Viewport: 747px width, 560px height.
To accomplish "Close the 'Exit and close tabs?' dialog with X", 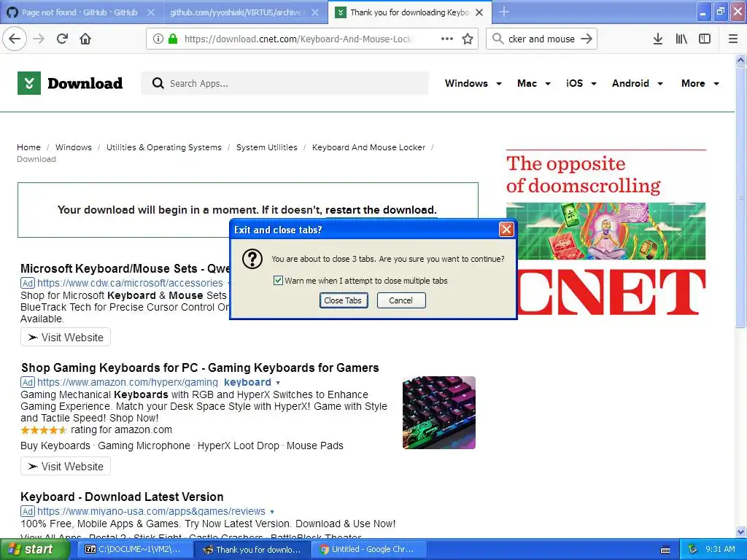I will tap(506, 230).
